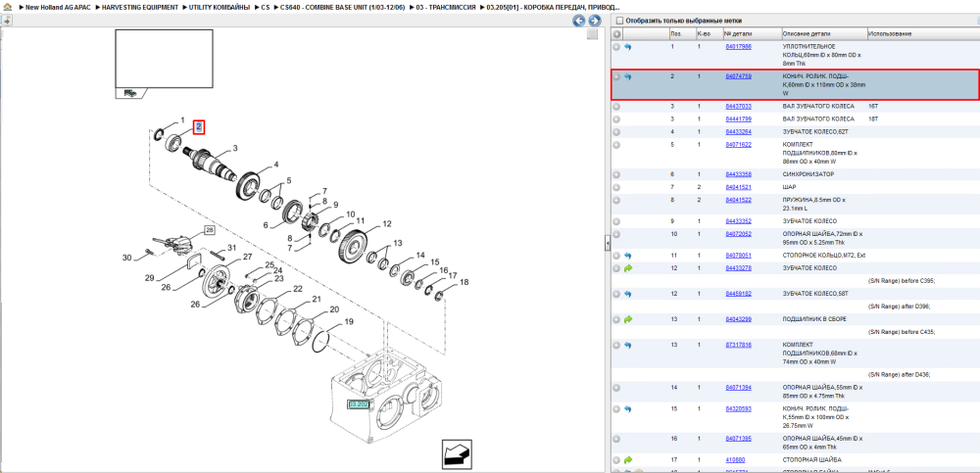Click blue replacement arrow for part 84017986
980x473 pixels.
[x=628, y=47]
